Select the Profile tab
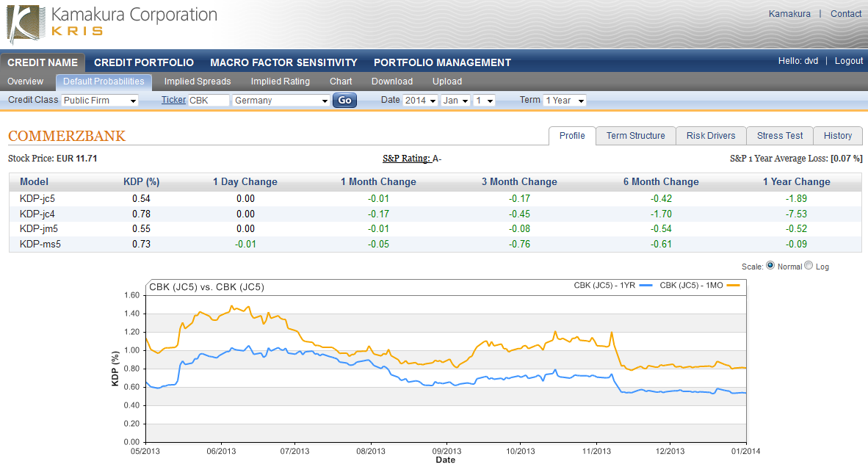Screen dimensions: 868x467 572,136
